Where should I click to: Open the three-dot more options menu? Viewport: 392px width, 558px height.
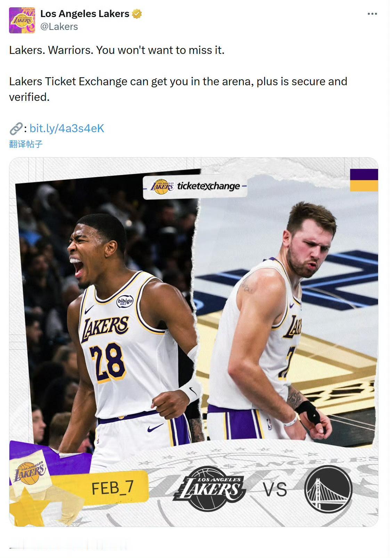coord(372,14)
